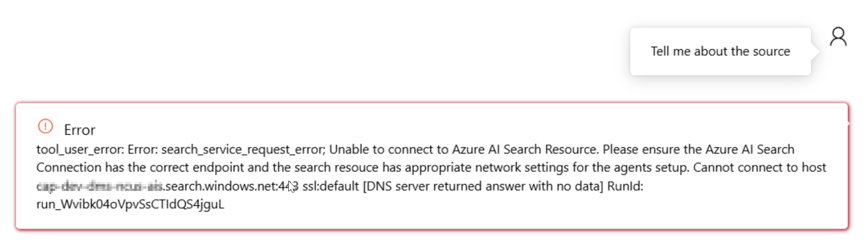
Task: Click the word "Connection" starting the second line
Action: [69, 167]
